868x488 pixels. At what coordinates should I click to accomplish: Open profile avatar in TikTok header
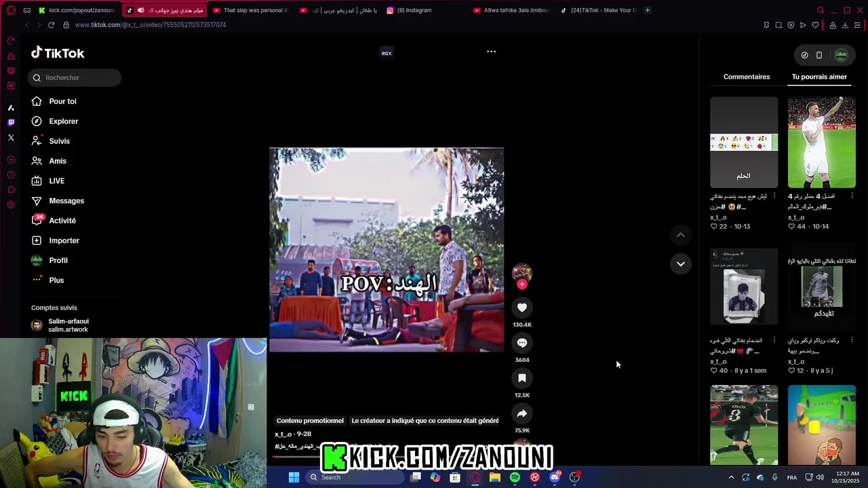pyautogui.click(x=841, y=55)
